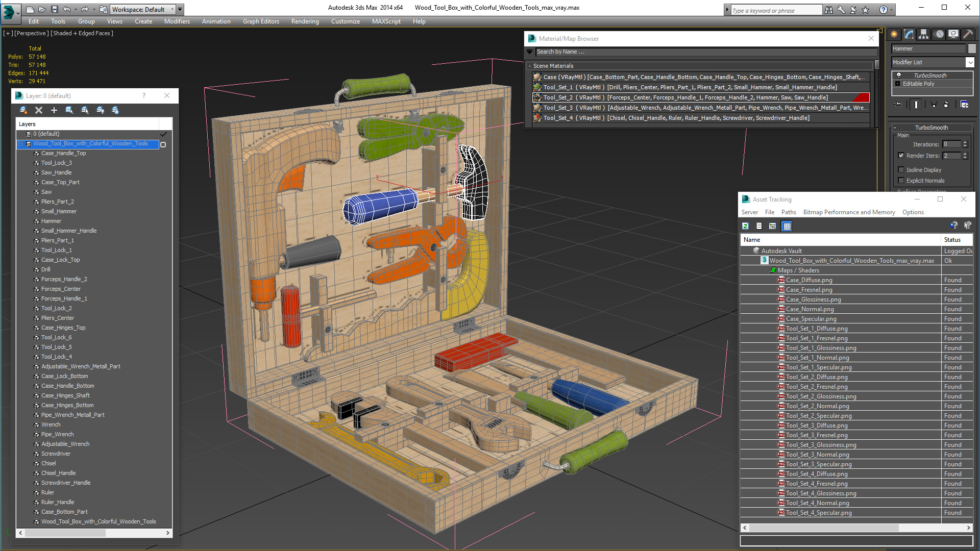Open the Rendering menu
Image resolution: width=980 pixels, height=551 pixels.
[305, 21]
